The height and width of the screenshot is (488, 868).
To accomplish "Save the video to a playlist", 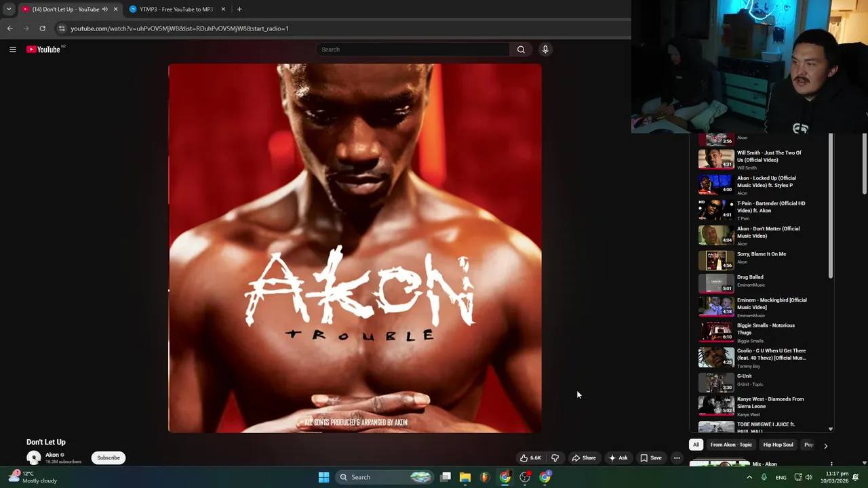I will click(x=651, y=458).
